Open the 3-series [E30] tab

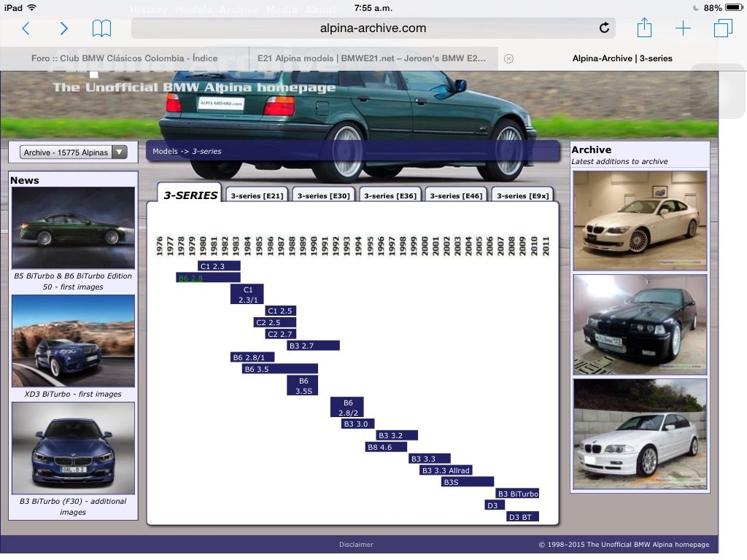pyautogui.click(x=324, y=195)
